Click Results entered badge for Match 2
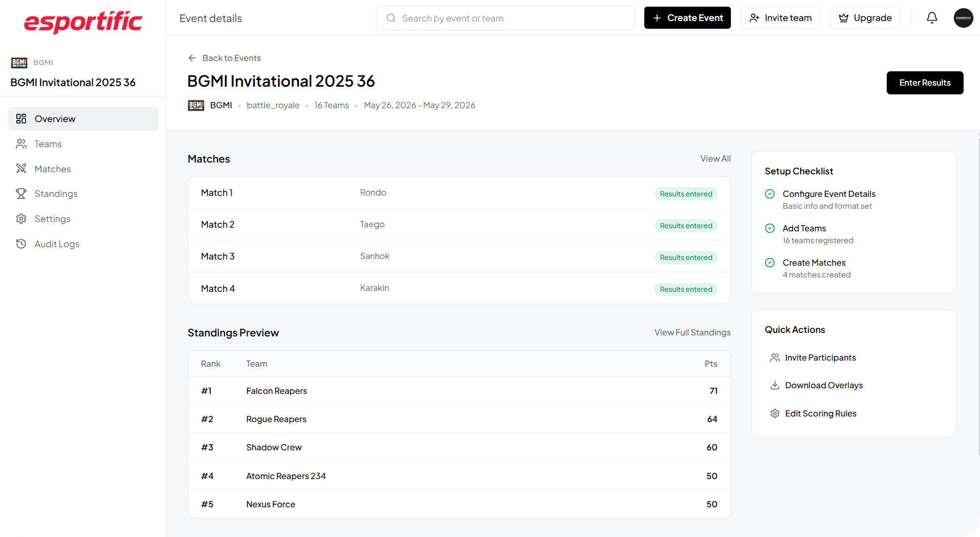This screenshot has height=537, width=980. click(686, 226)
